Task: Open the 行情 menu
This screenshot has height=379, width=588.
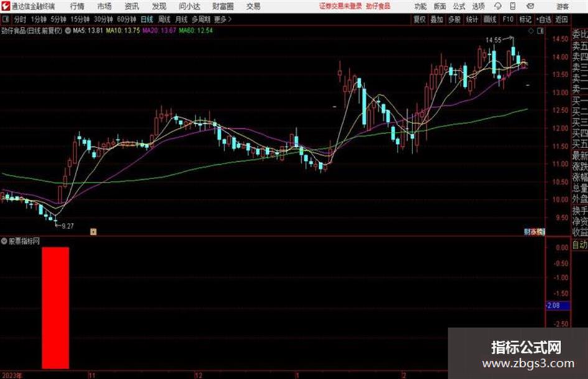Action: [77, 6]
